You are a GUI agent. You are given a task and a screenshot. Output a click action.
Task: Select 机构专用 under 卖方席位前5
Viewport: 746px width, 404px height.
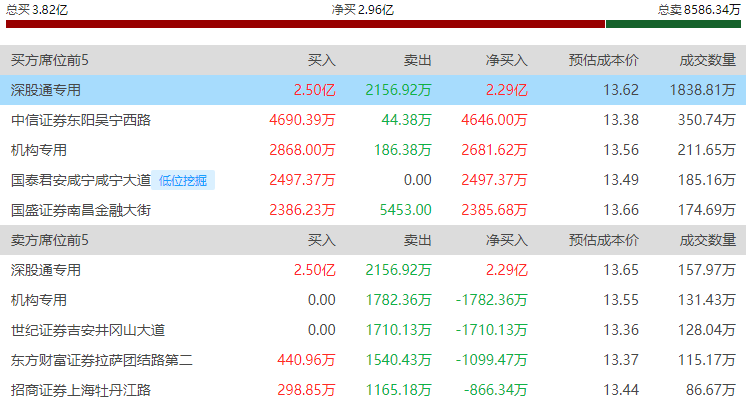(x=39, y=300)
